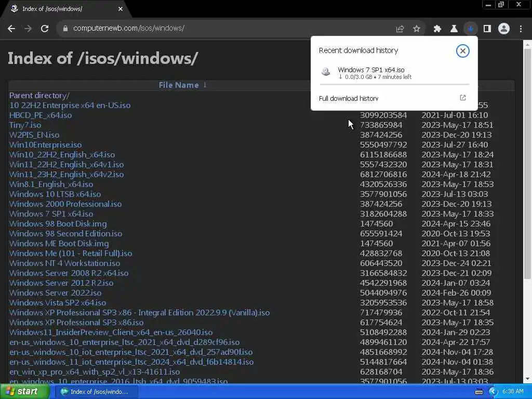Click en-us_windows_10_iot_enterprise_ltsc_2021 link
This screenshot has height=399, width=532.
pyautogui.click(x=131, y=352)
